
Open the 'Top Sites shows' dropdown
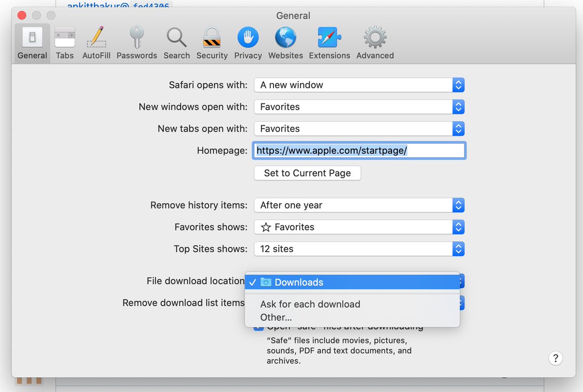coord(360,249)
